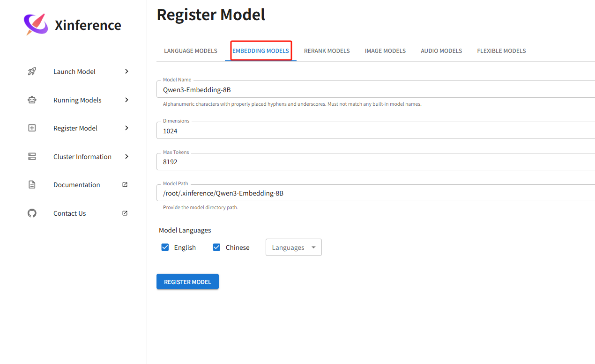Switch to the Rerank Models tab
Screen dimensions: 595x364
point(327,51)
